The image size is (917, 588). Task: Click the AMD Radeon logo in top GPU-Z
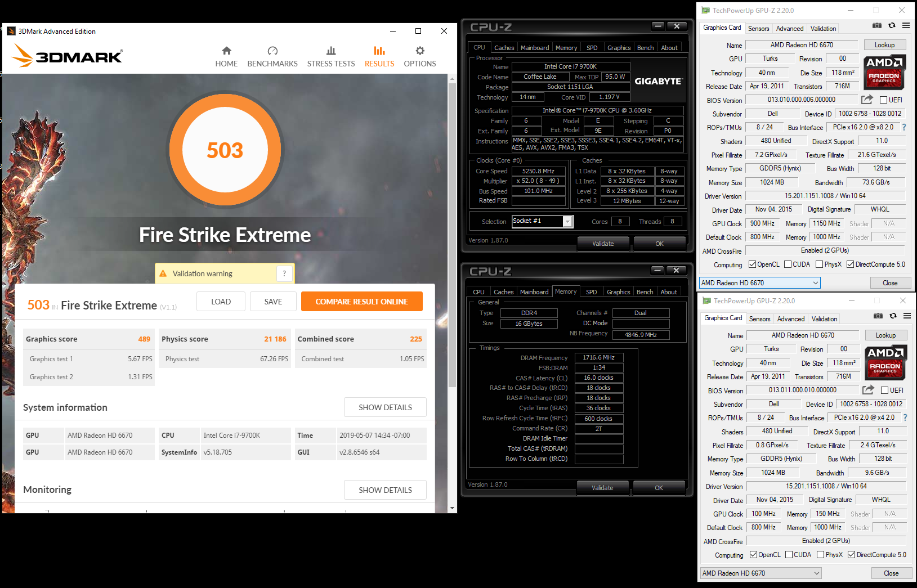(884, 72)
